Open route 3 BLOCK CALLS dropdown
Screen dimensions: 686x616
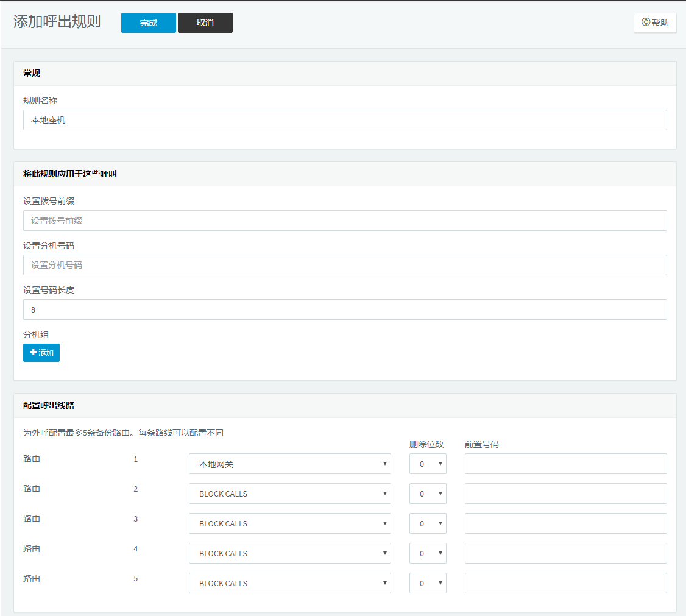289,523
